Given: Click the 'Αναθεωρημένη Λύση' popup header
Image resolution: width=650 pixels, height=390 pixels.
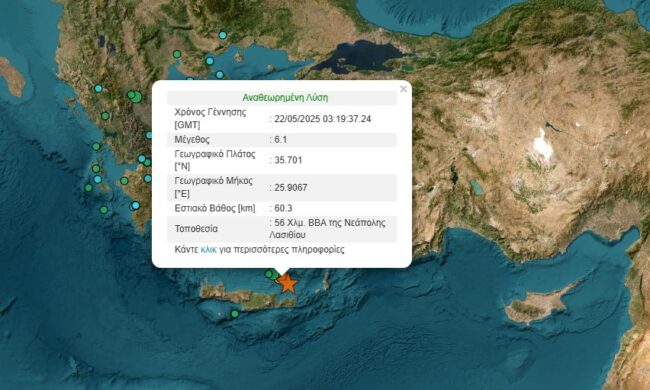Looking at the screenshot, I should [285, 98].
